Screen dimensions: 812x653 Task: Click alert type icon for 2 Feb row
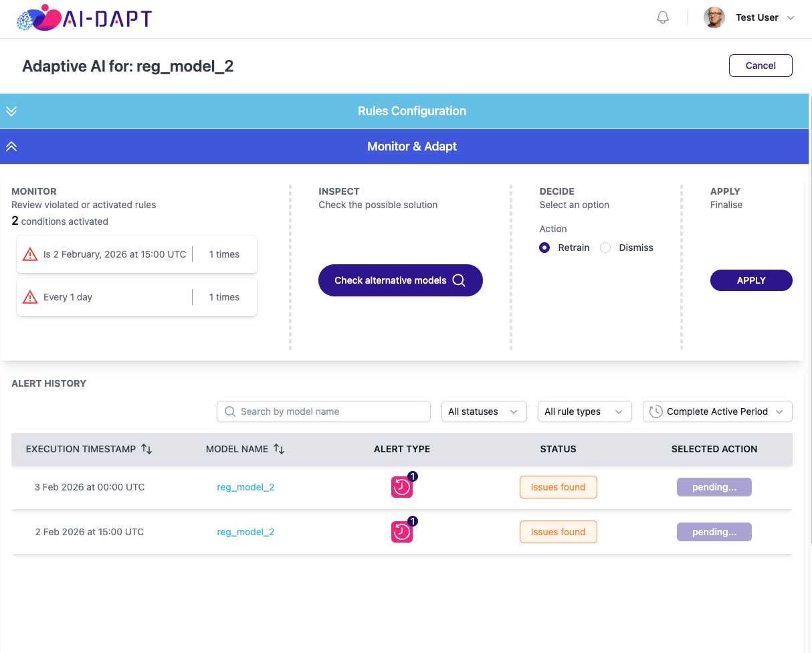(402, 532)
